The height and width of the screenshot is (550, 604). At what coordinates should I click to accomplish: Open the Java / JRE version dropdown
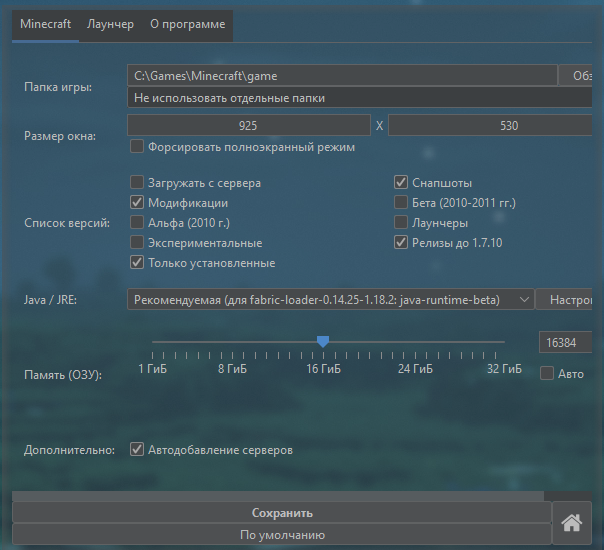331,299
